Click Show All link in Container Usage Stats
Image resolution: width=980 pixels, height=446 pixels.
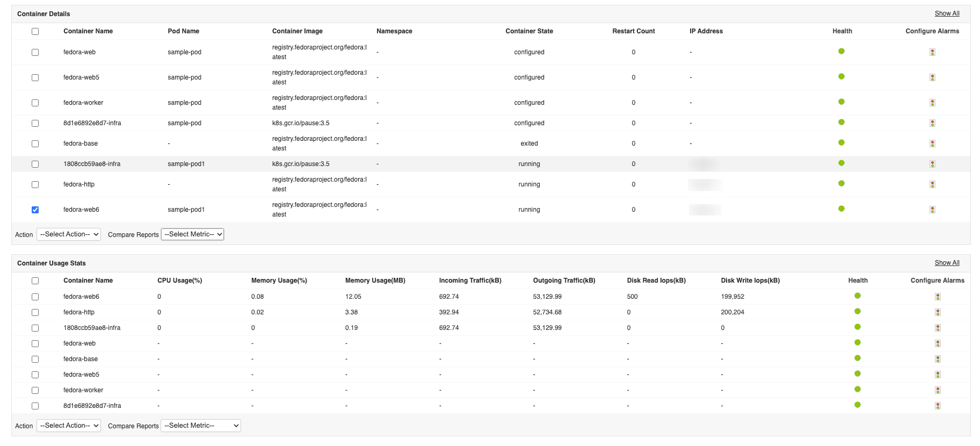(x=947, y=263)
